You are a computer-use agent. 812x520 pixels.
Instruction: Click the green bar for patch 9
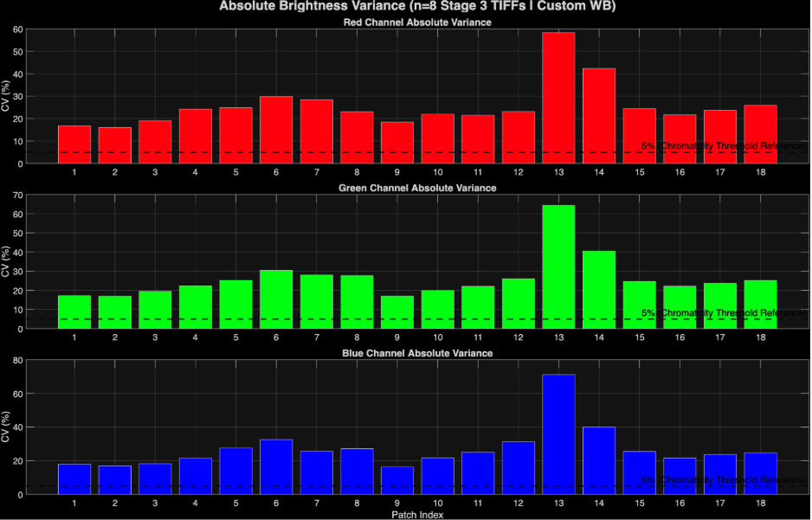[397, 311]
